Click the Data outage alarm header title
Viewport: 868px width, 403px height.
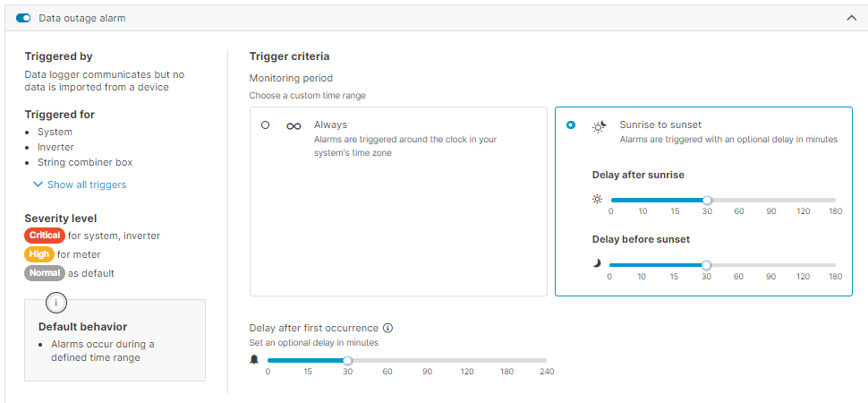82,18
